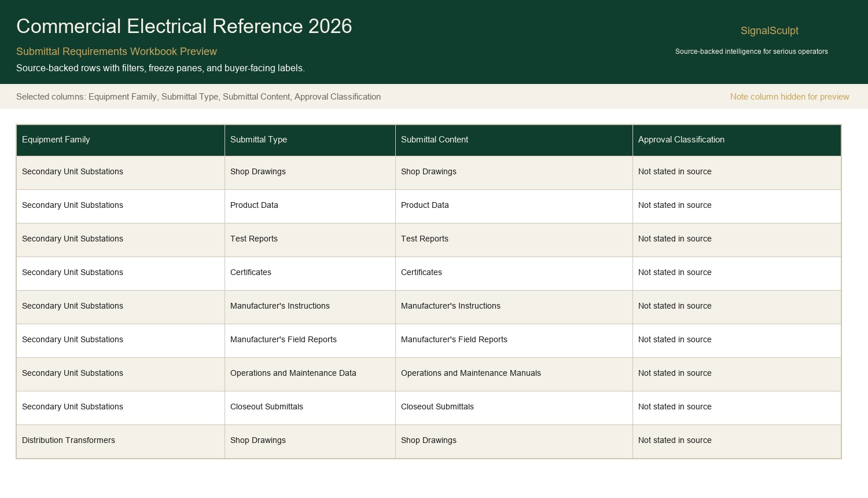Image resolution: width=868 pixels, height=498 pixels.
Task: Select Submittal Content cell 'Product Data'
Action: coord(514,206)
